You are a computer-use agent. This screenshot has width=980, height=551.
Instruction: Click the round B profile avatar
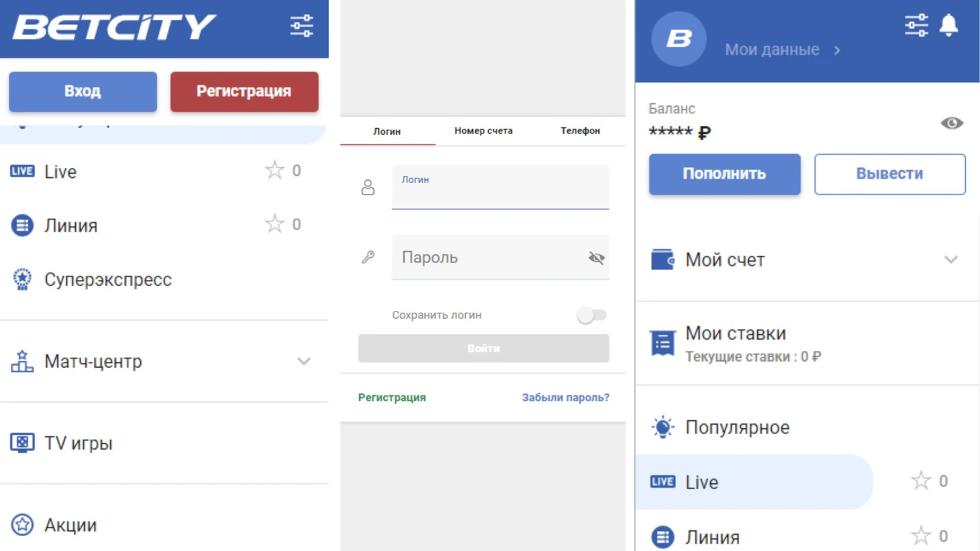[x=679, y=39]
